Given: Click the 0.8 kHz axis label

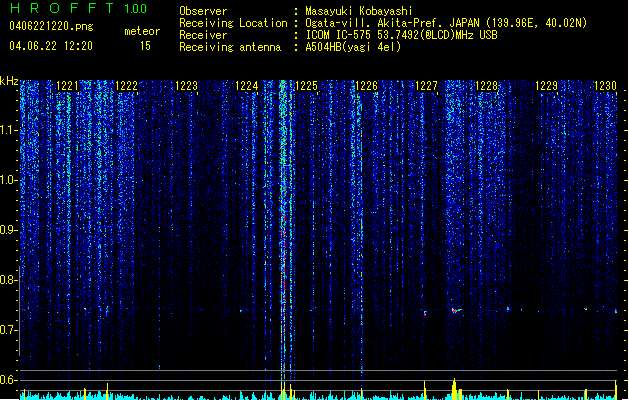Looking at the screenshot, I should [8, 280].
